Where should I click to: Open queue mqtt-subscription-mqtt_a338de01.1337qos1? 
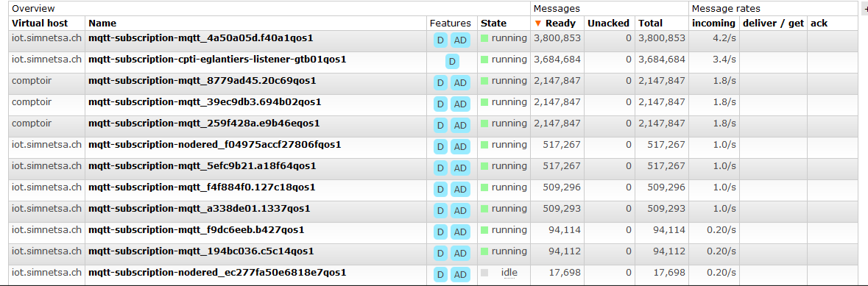tap(200, 209)
